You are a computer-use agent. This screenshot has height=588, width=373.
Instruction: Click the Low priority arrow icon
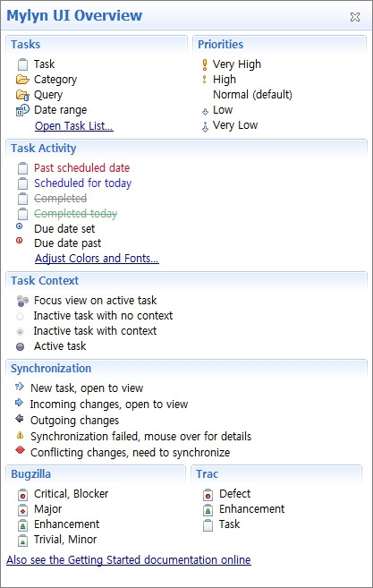click(205, 111)
